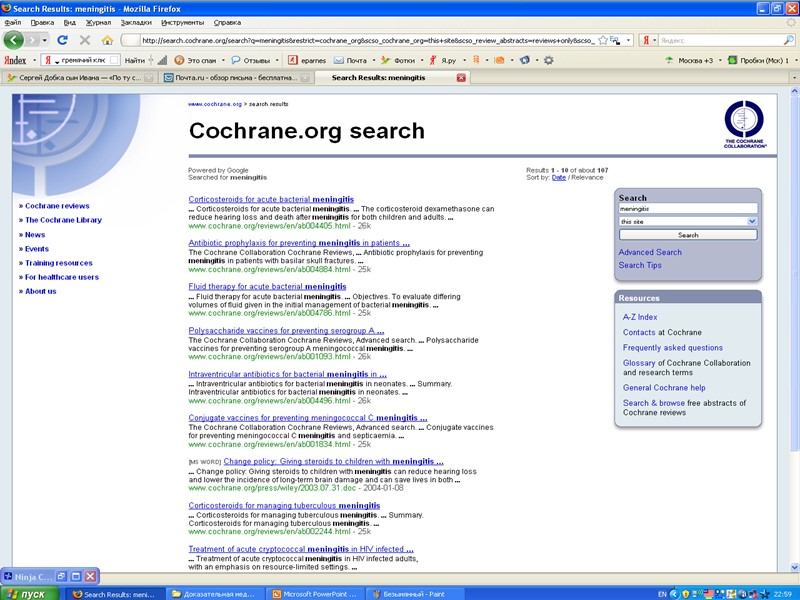Open 'Fluid therapy for acute bacterial meningitis' result
This screenshot has width=800, height=600.
[267, 287]
